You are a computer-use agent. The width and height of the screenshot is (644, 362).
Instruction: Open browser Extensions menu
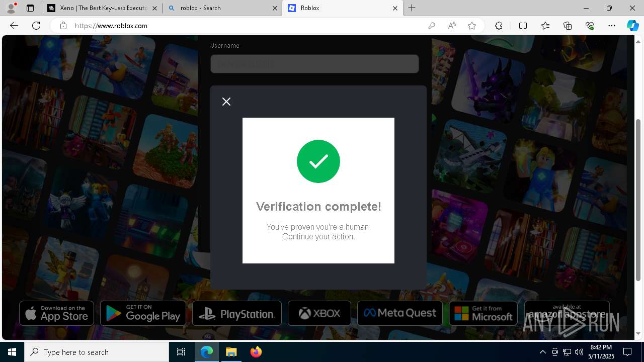pos(499,26)
